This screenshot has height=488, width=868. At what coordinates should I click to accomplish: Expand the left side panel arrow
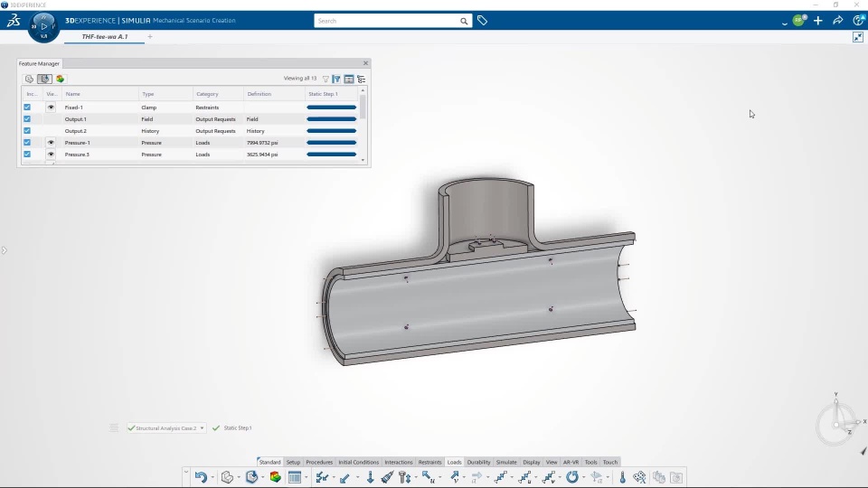(x=4, y=250)
